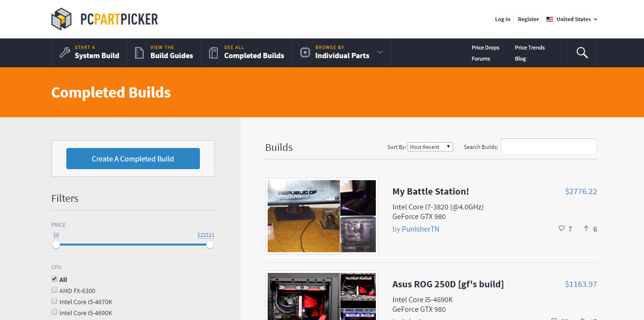Click the blue price slider track
This screenshot has width=644, height=320.
click(133, 245)
